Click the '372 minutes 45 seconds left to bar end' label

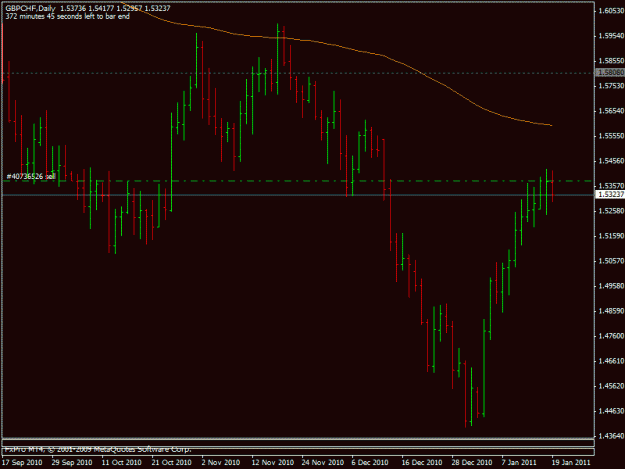67,16
